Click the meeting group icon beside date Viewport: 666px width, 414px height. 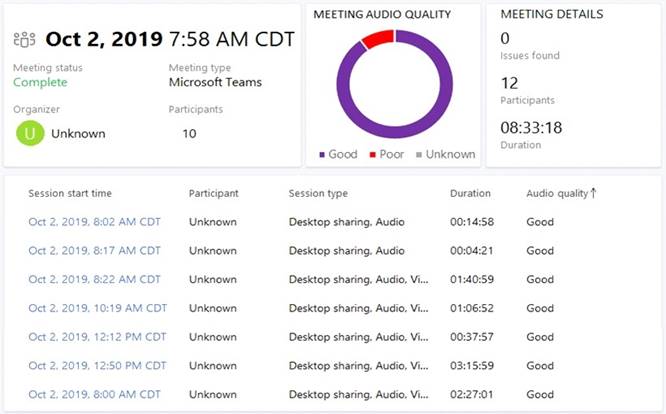(x=24, y=39)
